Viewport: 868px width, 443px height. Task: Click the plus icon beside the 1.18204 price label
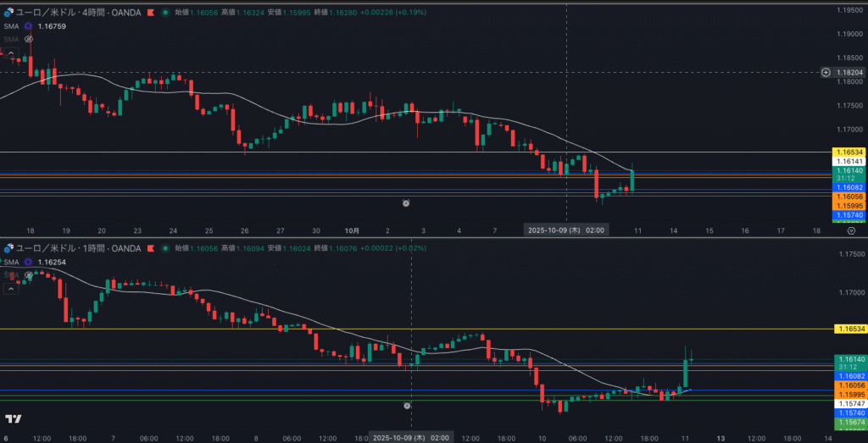[x=826, y=73]
